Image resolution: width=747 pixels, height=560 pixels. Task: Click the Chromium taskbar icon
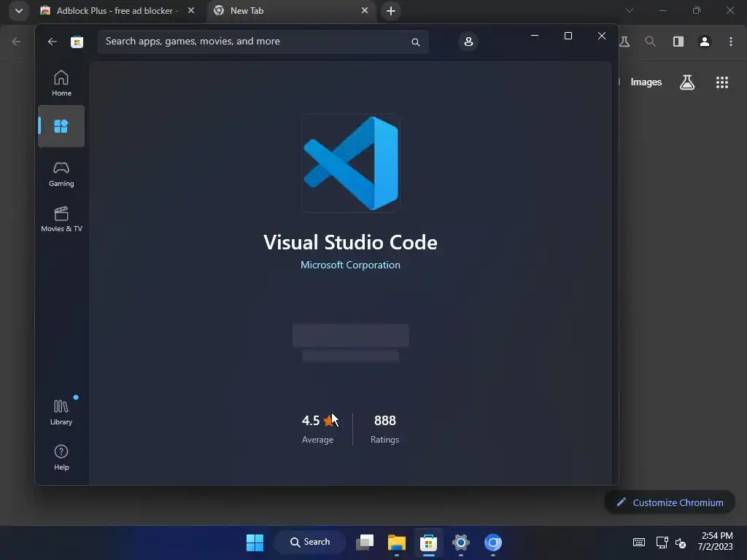click(493, 542)
